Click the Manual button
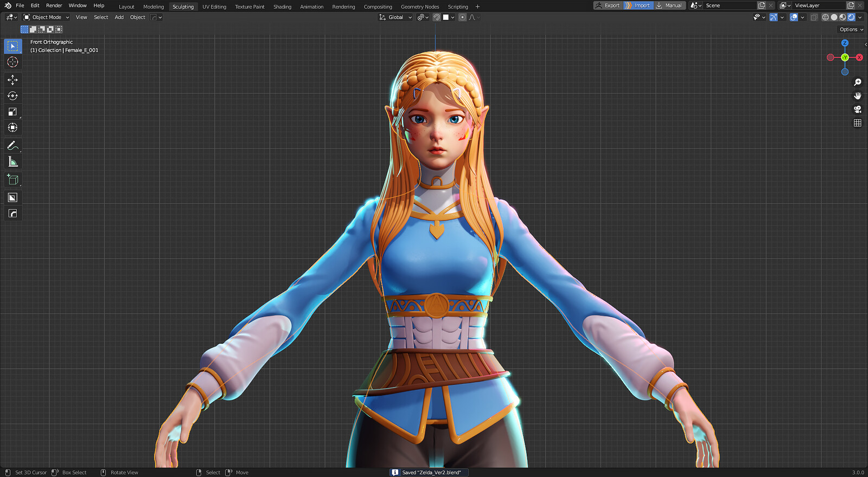 point(669,5)
